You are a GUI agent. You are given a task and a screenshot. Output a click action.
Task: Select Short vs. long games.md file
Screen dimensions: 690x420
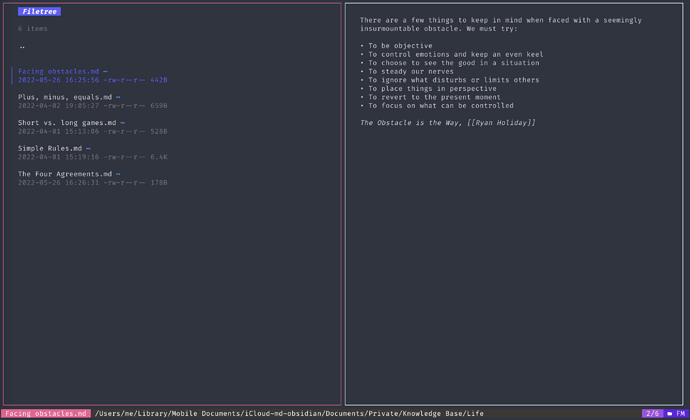pos(92,127)
